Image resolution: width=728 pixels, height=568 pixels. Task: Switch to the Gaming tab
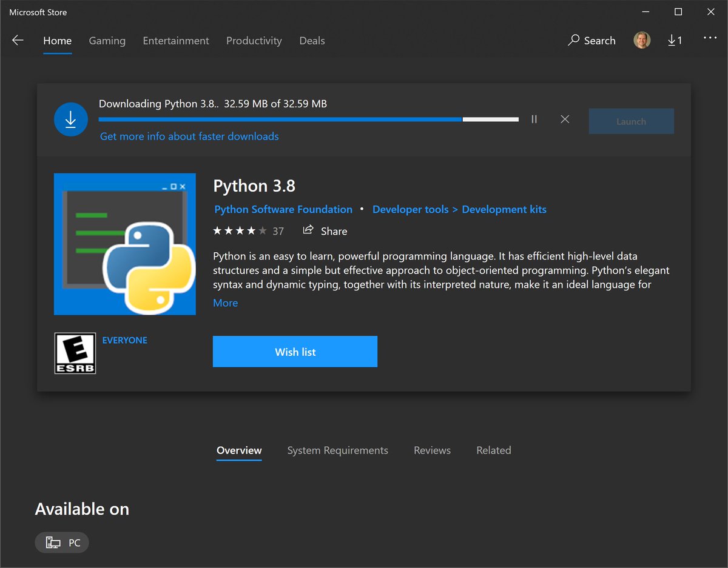click(107, 41)
